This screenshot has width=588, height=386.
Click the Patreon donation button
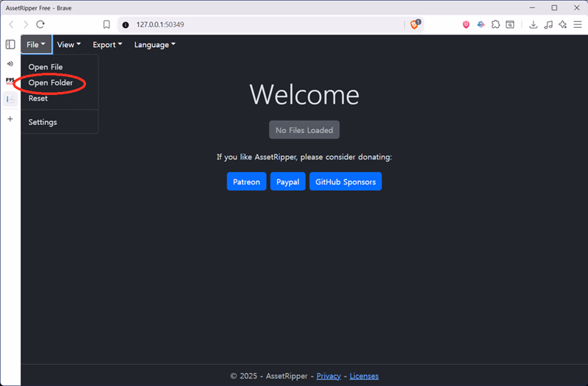246,182
